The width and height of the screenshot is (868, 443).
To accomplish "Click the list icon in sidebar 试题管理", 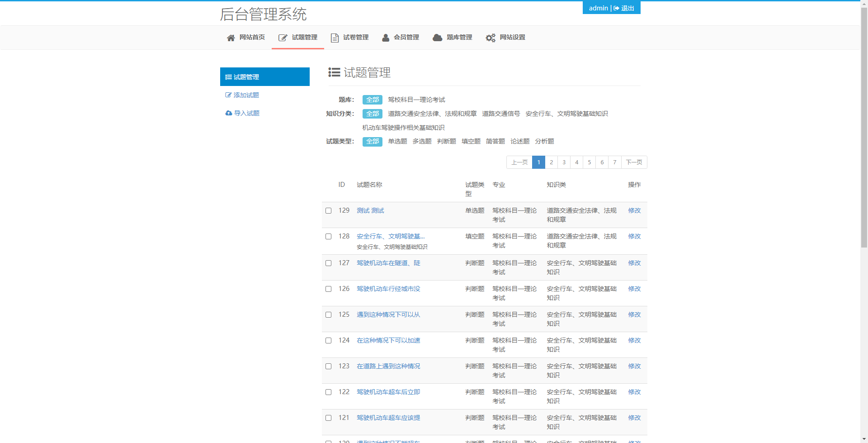I will pyautogui.click(x=229, y=77).
